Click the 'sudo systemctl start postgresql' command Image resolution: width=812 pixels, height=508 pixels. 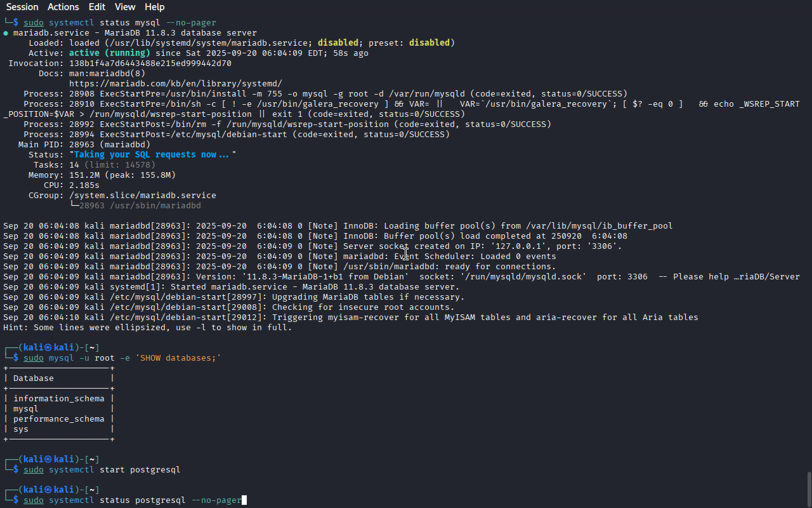click(x=102, y=470)
